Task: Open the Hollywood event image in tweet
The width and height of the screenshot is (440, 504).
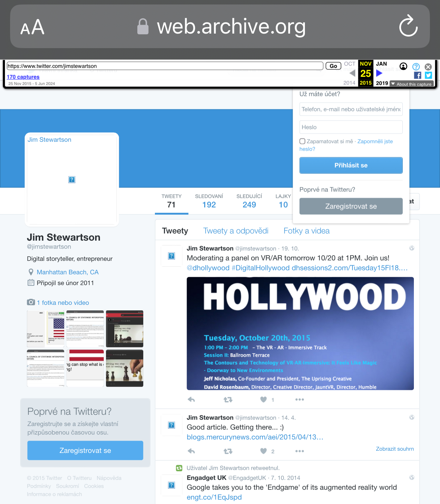Action: tap(300, 334)
